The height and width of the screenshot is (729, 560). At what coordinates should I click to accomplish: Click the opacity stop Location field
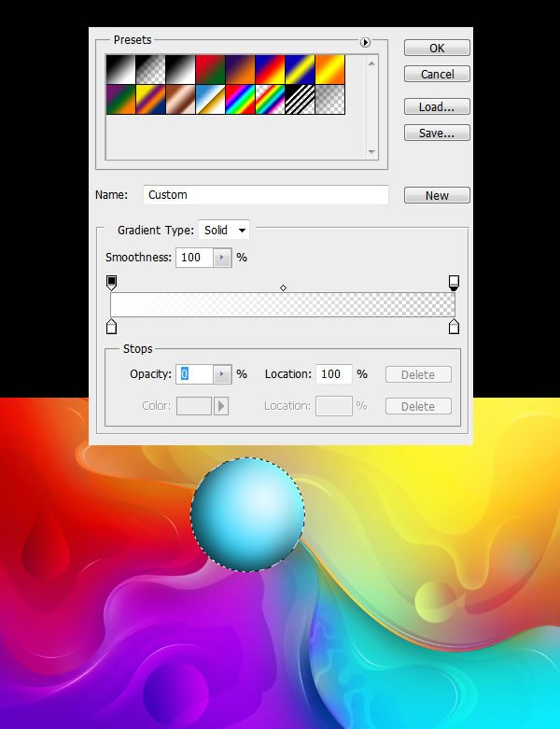[x=334, y=374]
